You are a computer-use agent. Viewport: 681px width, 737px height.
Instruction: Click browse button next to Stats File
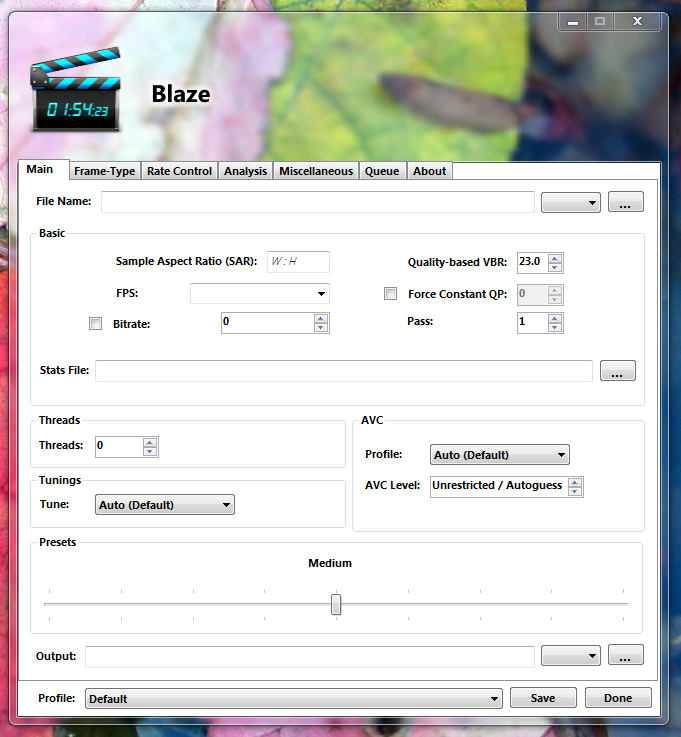pyautogui.click(x=617, y=371)
